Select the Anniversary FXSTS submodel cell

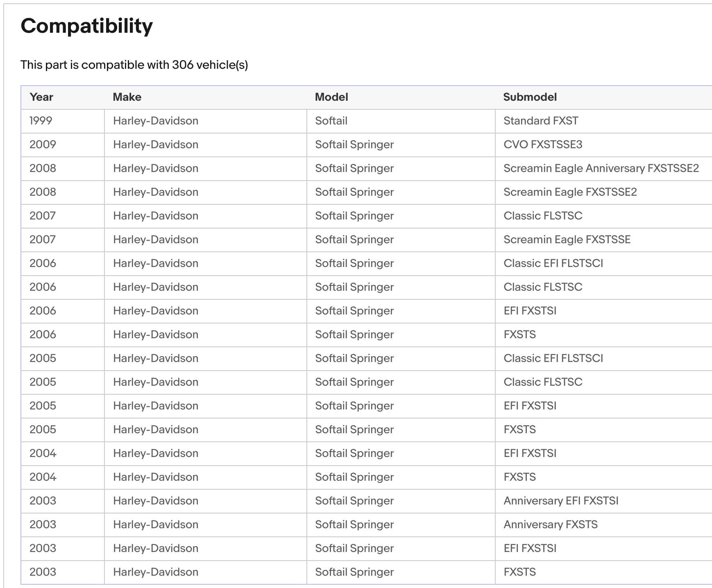pos(551,525)
